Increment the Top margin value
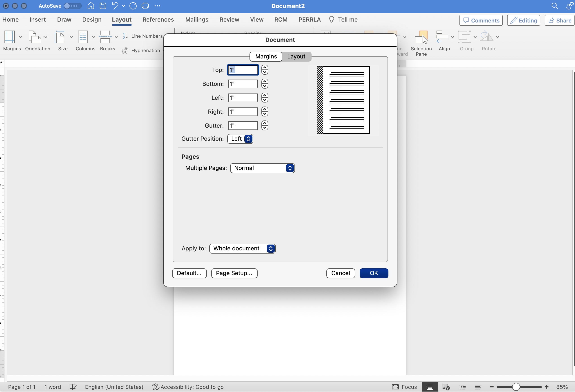Screen dimensions: 575x392 [265, 67]
